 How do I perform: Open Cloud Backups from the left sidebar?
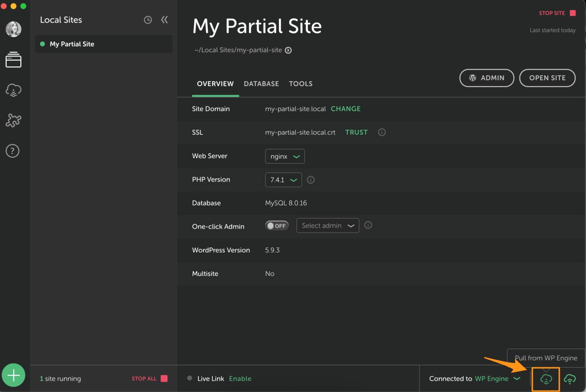pyautogui.click(x=14, y=90)
